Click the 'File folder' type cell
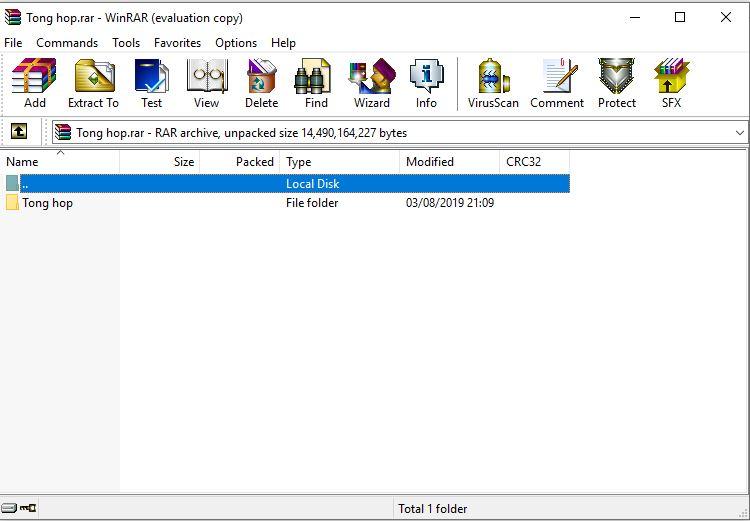750x521 pixels. pyautogui.click(x=312, y=203)
